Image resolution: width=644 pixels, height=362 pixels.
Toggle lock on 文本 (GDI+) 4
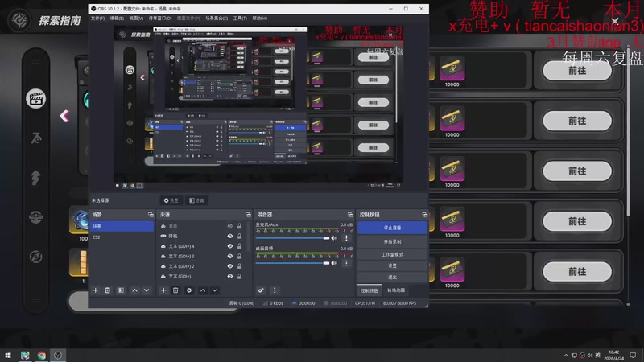point(239,246)
